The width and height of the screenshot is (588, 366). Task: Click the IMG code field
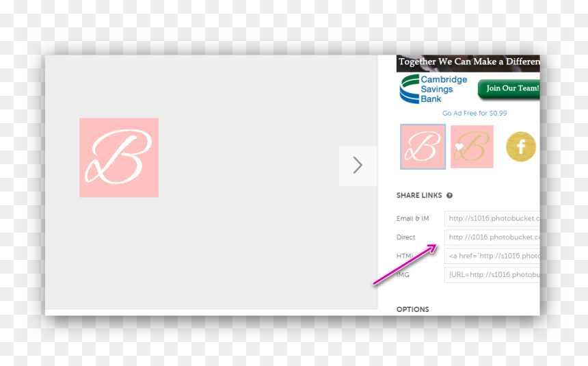click(492, 275)
